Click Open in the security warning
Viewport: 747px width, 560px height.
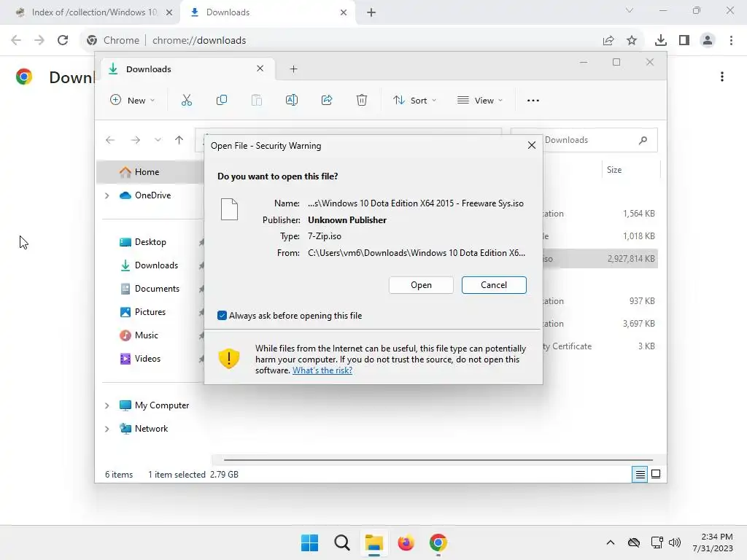pos(421,285)
